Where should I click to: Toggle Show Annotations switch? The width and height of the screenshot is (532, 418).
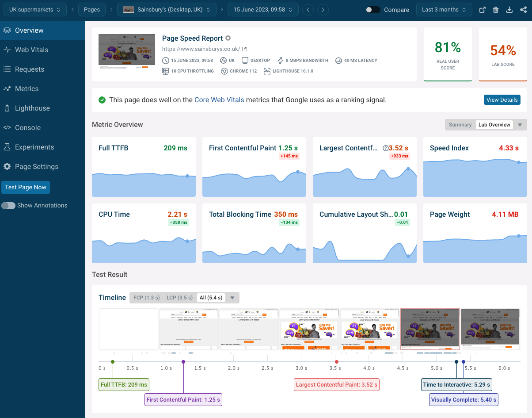pyautogui.click(x=8, y=205)
